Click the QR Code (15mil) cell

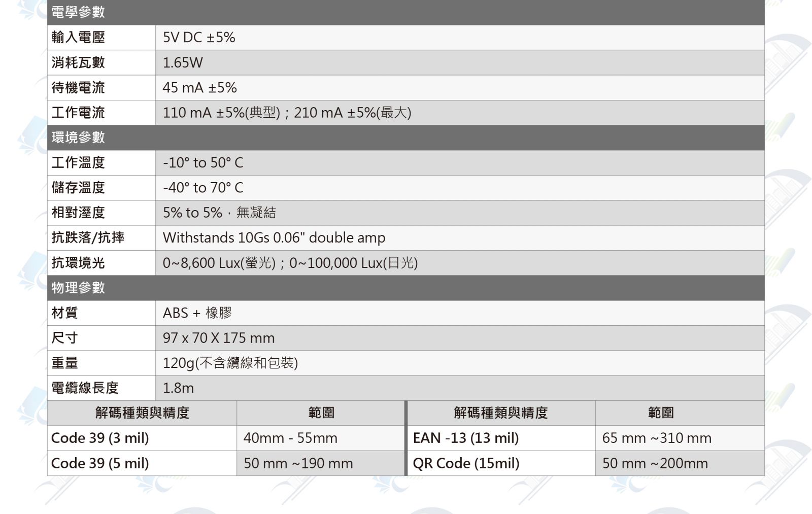[x=466, y=463]
